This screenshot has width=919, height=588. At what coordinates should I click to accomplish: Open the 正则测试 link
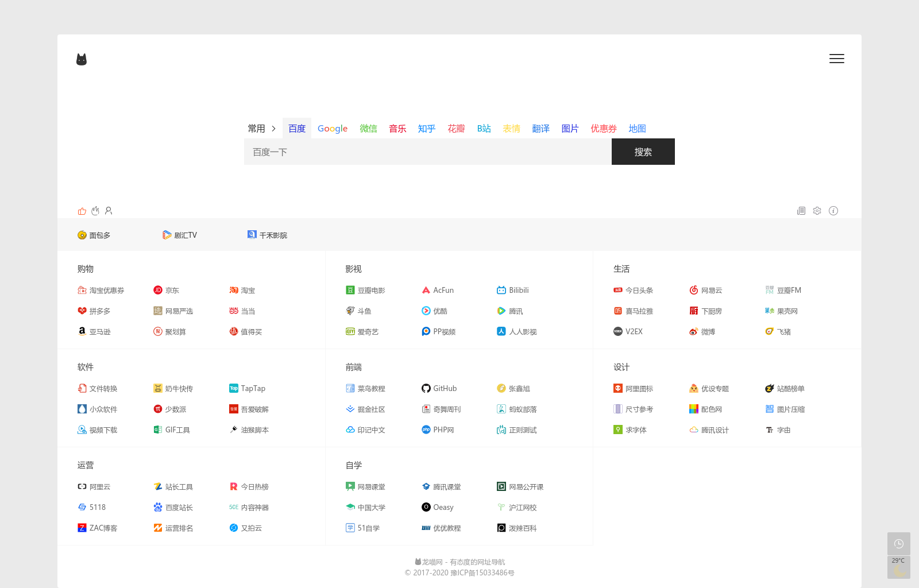click(517, 430)
